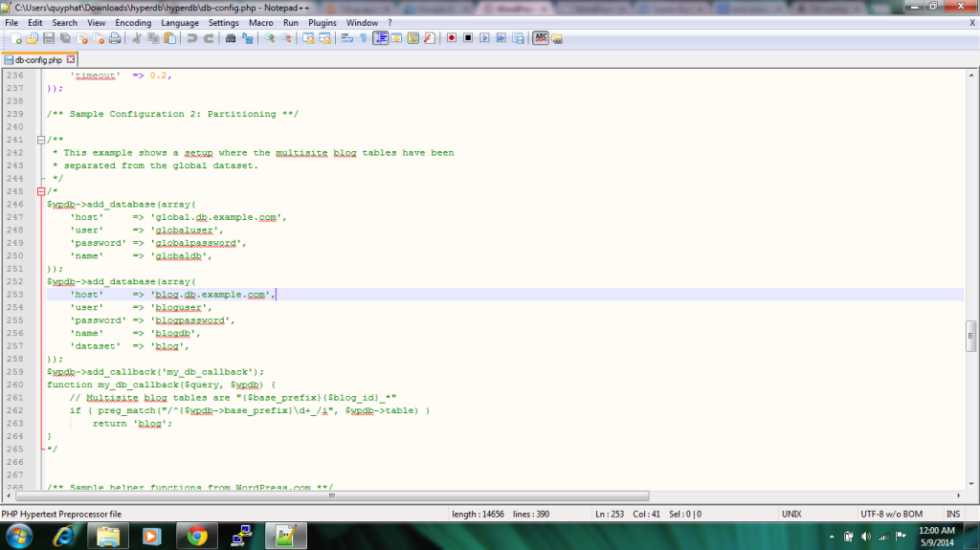Click UTF-8 w/o BOM encoding status
Image resolution: width=980 pixels, height=550 pixels.
[891, 514]
